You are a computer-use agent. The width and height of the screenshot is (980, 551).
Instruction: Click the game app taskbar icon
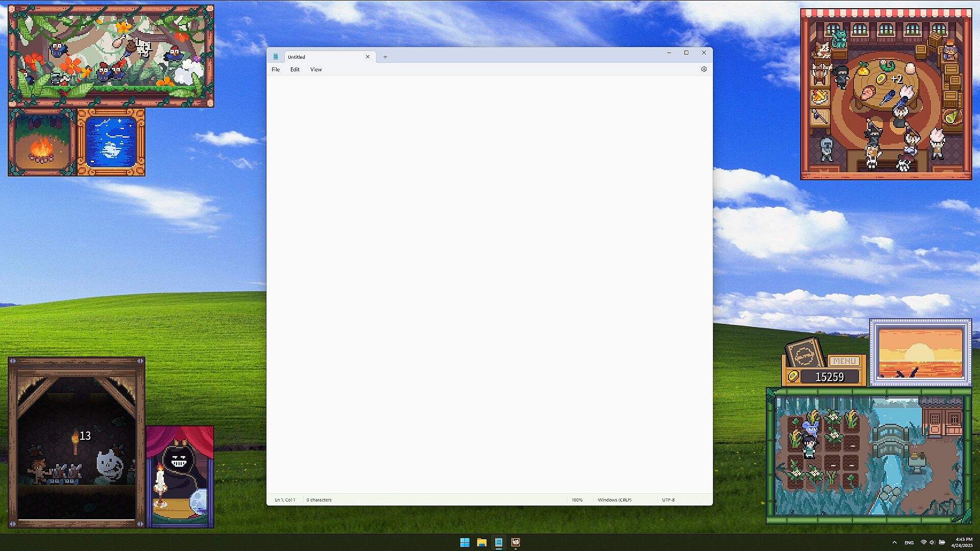coord(516,542)
